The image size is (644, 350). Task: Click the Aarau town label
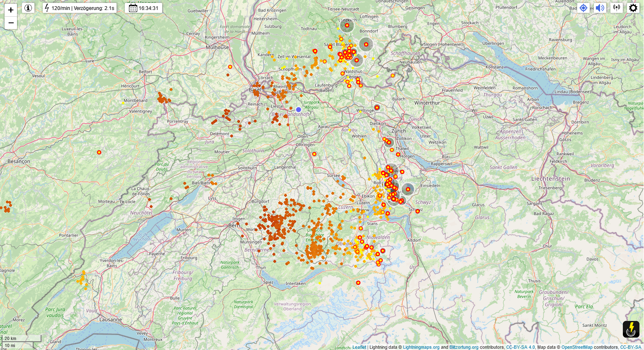pyautogui.click(x=324, y=127)
